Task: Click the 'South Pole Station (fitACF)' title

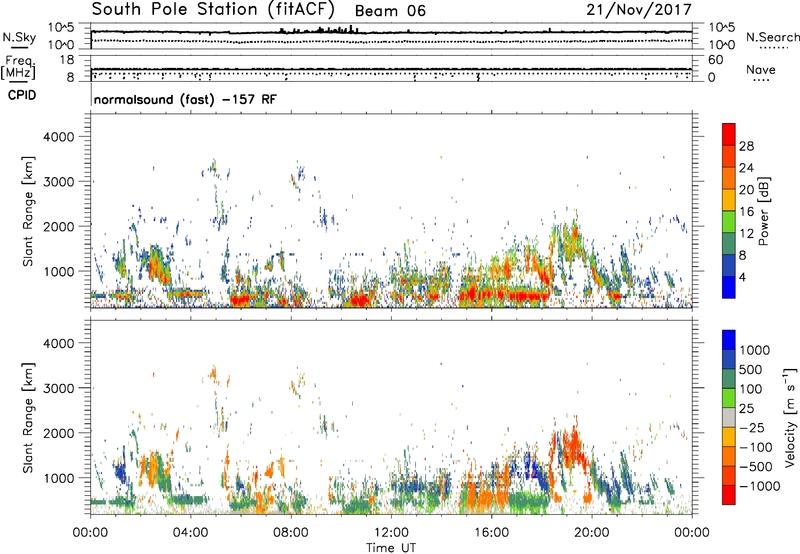Action: pyautogui.click(x=213, y=9)
